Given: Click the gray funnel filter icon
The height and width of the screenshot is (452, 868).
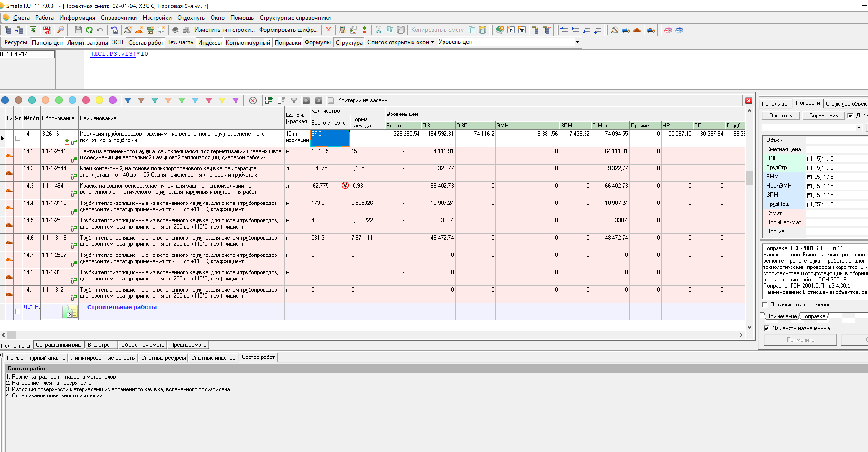Looking at the screenshot, I should [294, 100].
